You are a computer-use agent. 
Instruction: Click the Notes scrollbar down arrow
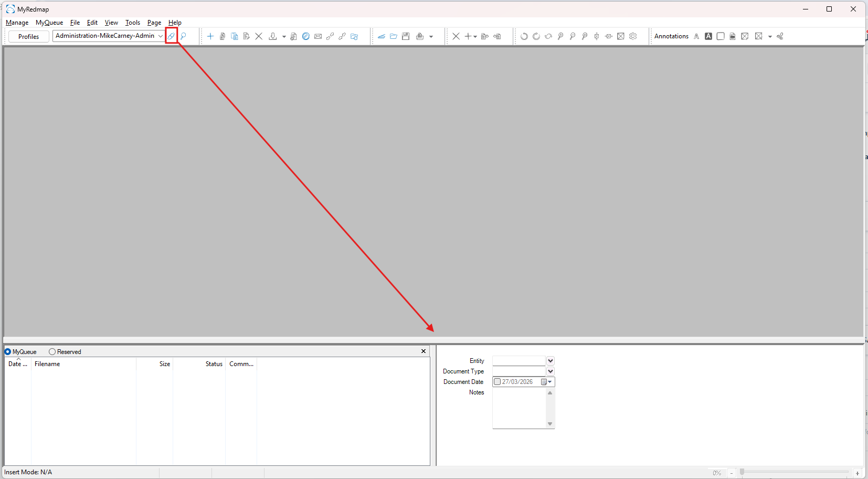click(x=550, y=424)
